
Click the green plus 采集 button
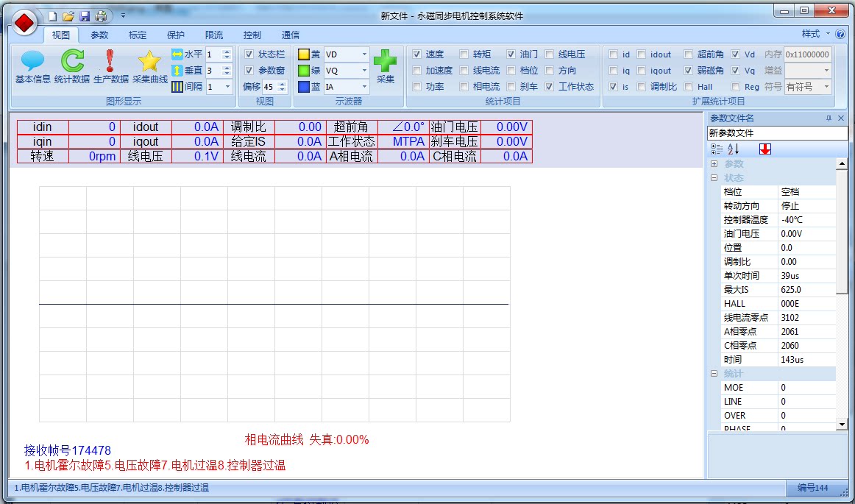coord(386,67)
